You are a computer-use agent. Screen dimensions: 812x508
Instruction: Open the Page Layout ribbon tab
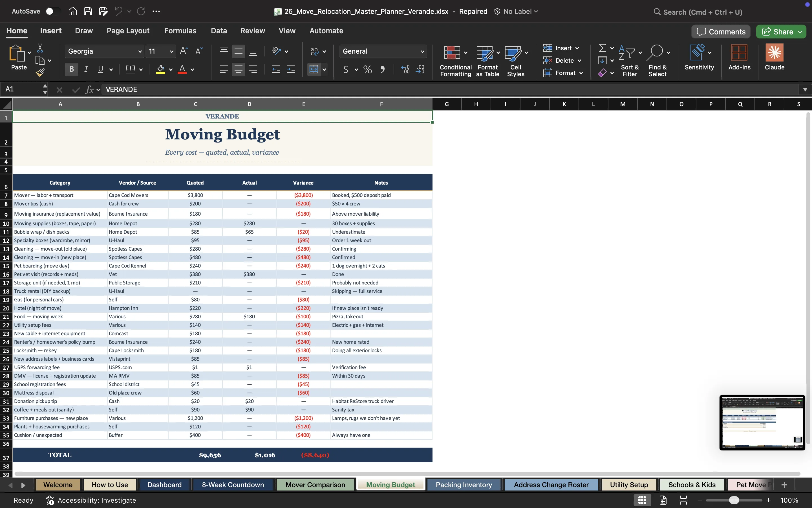point(128,30)
